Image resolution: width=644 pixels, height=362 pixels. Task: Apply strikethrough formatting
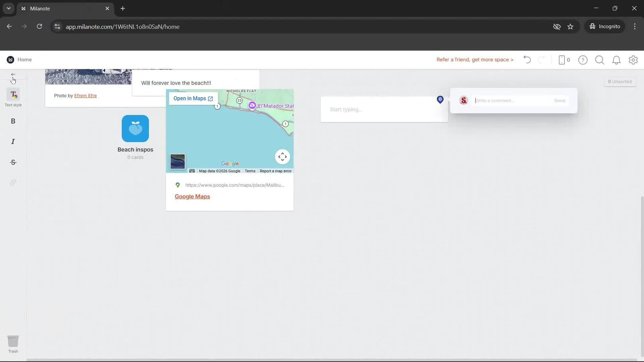13,162
